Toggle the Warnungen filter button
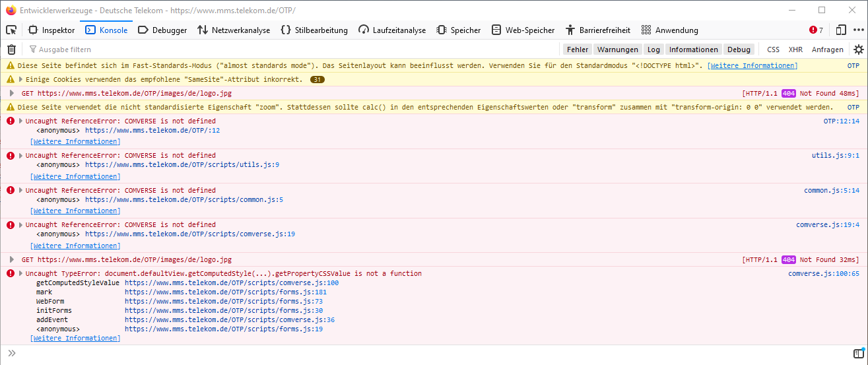Screen dimensions: 868x365 pos(618,50)
